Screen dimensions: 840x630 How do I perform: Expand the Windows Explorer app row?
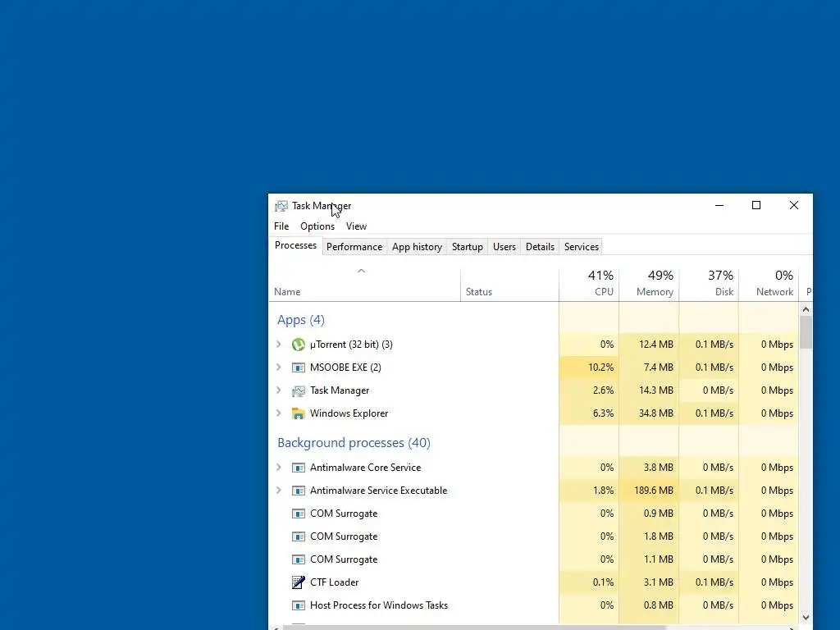[279, 413]
